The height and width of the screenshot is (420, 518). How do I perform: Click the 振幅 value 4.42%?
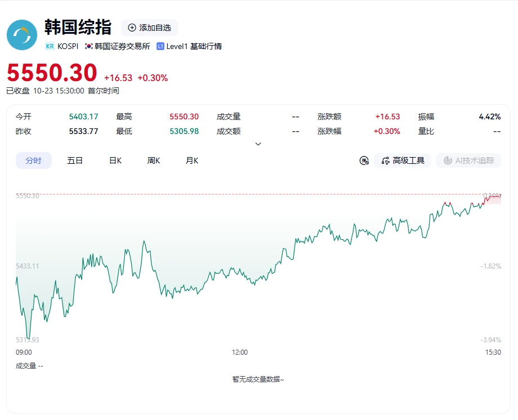pos(490,117)
